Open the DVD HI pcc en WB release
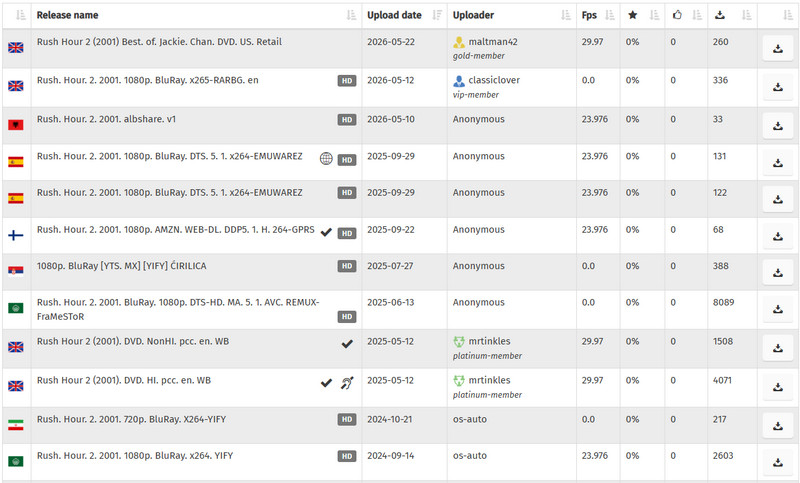 pyautogui.click(x=123, y=380)
